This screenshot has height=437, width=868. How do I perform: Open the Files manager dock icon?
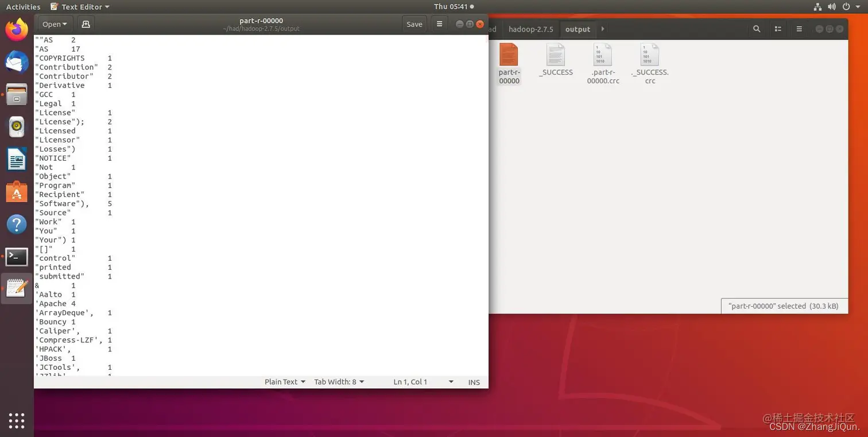[17, 94]
